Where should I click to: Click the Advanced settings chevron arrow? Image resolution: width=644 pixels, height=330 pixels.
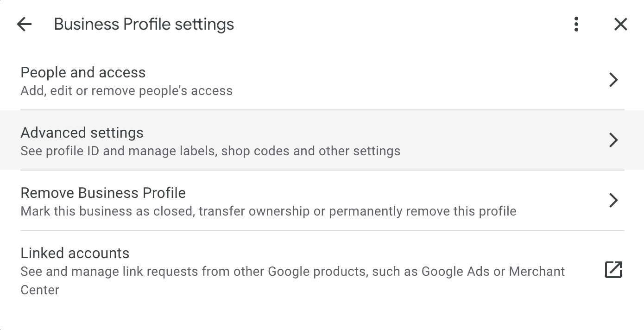tap(613, 140)
